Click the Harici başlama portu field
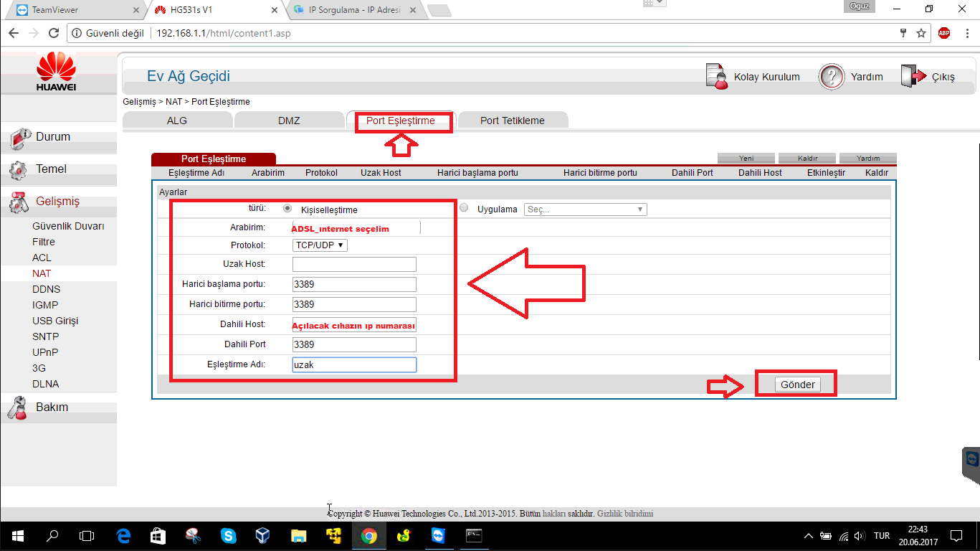The image size is (980, 551). point(354,284)
